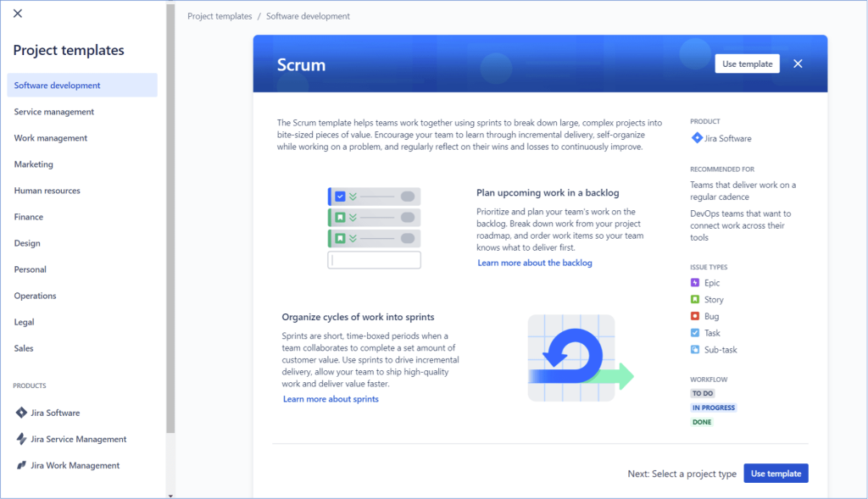
Task: Click the Jira Software icon under PRODUCT
Action: tap(695, 138)
